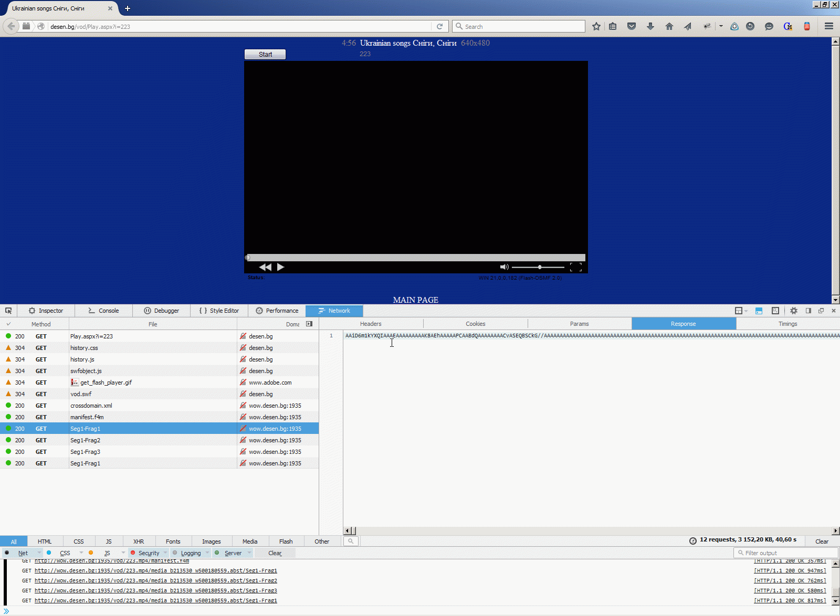Toggle the JS console filter
Screen dimensions: 840x616
(107, 553)
